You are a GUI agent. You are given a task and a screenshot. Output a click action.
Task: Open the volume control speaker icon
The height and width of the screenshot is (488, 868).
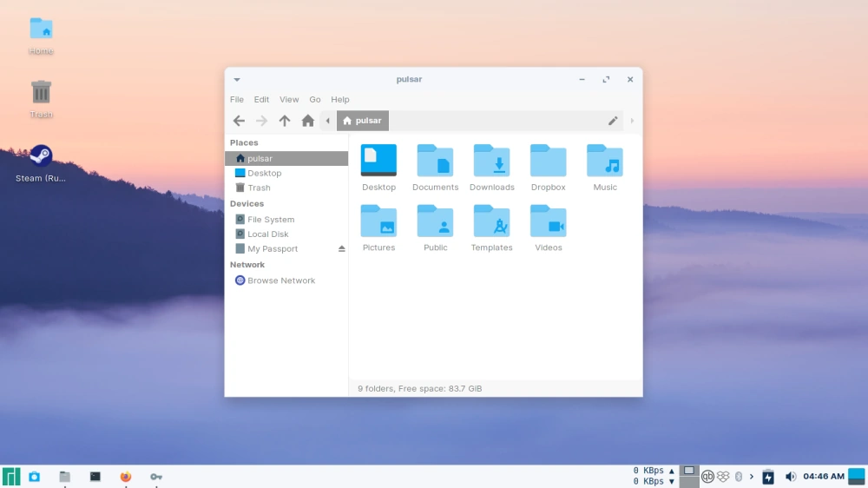pyautogui.click(x=791, y=477)
